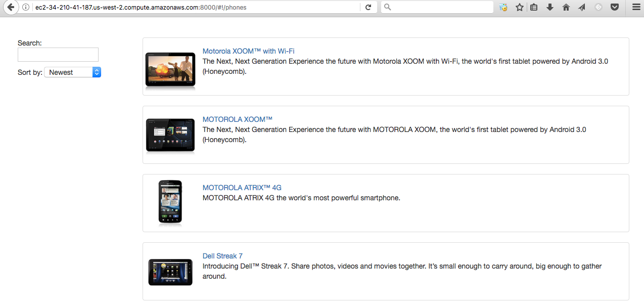Open the MOTOROLA ATRIX 4G link
Image resolution: width=644 pixels, height=305 pixels.
click(x=242, y=188)
